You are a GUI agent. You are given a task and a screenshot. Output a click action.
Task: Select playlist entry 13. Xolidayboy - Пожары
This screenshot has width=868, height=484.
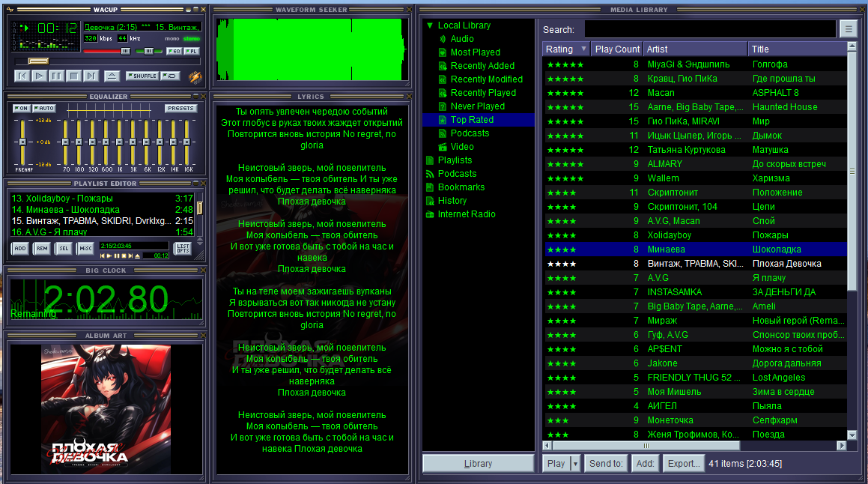pos(103,199)
